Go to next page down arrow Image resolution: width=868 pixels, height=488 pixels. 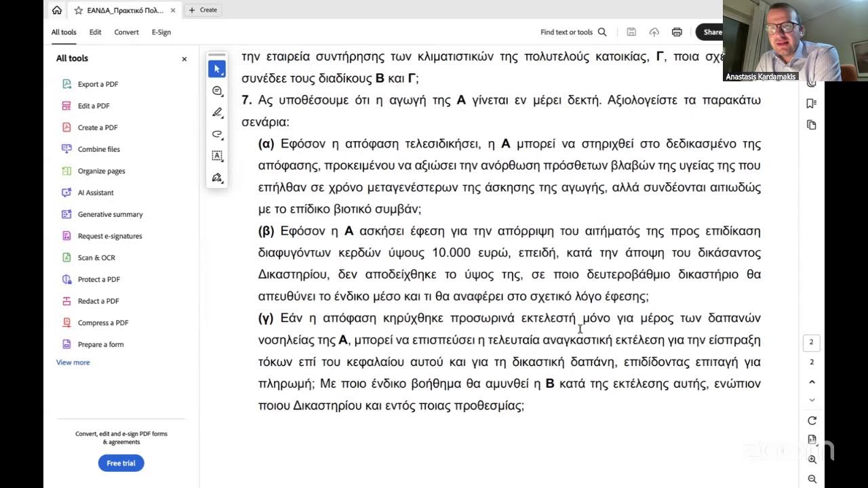tap(812, 400)
